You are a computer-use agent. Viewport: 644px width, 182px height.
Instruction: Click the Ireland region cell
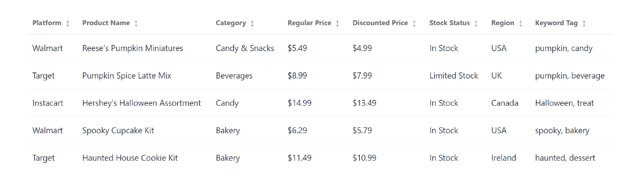pos(503,158)
